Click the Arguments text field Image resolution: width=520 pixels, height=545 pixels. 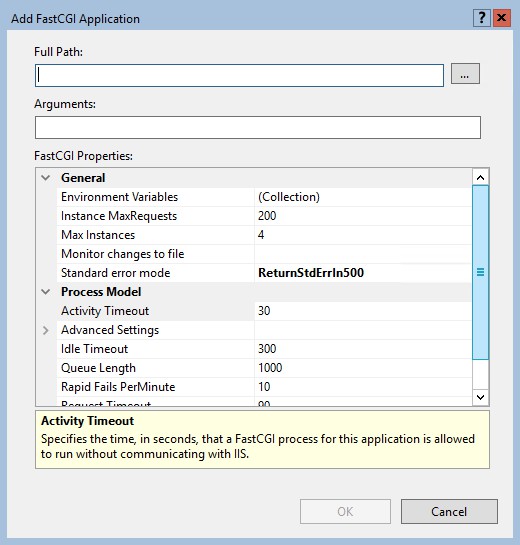[x=258, y=128]
